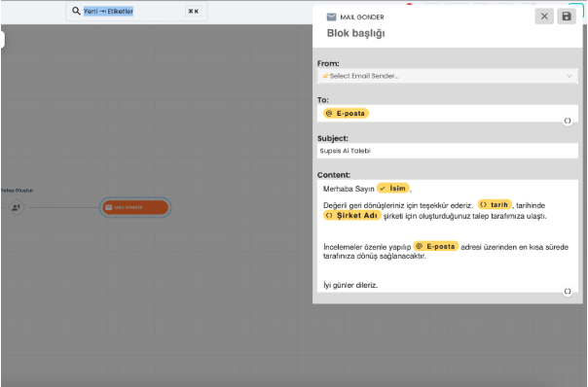Screen dimensions: 588x387
Task: Expand sender list using chevron arrow
Action: coord(570,76)
